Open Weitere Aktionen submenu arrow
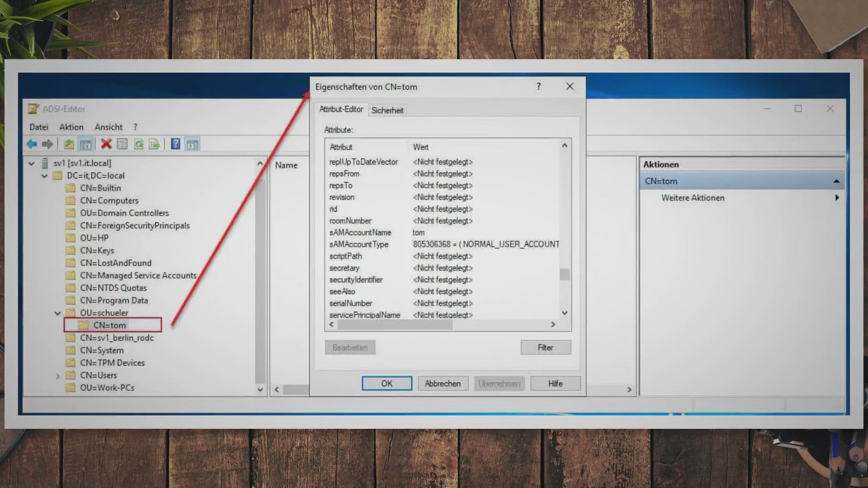The height and width of the screenshot is (488, 868). 837,197
